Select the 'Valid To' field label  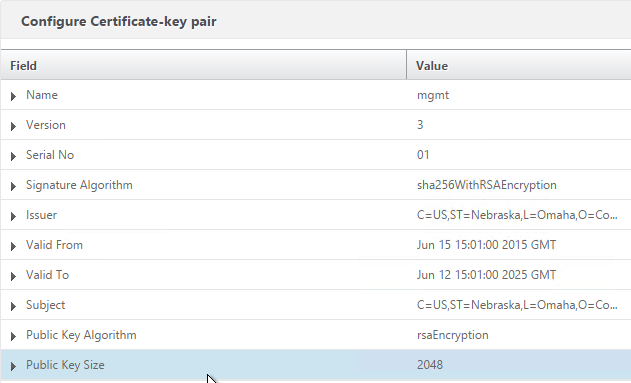(x=47, y=275)
